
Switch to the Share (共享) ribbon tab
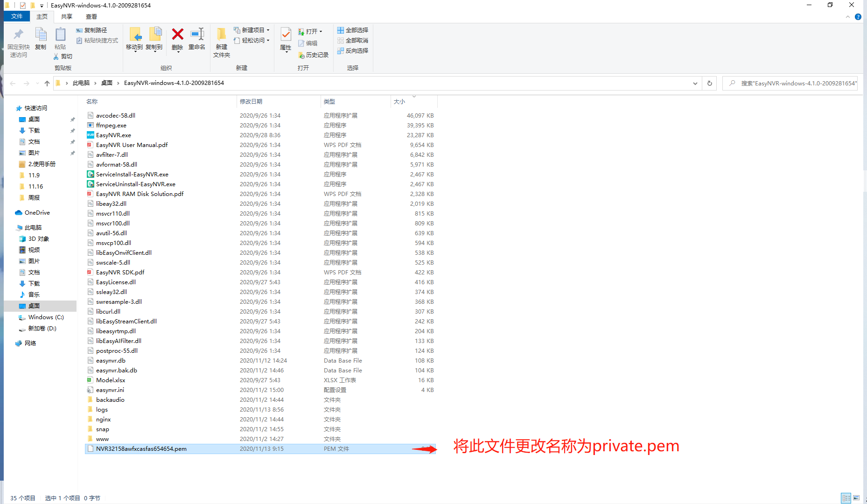(x=67, y=17)
